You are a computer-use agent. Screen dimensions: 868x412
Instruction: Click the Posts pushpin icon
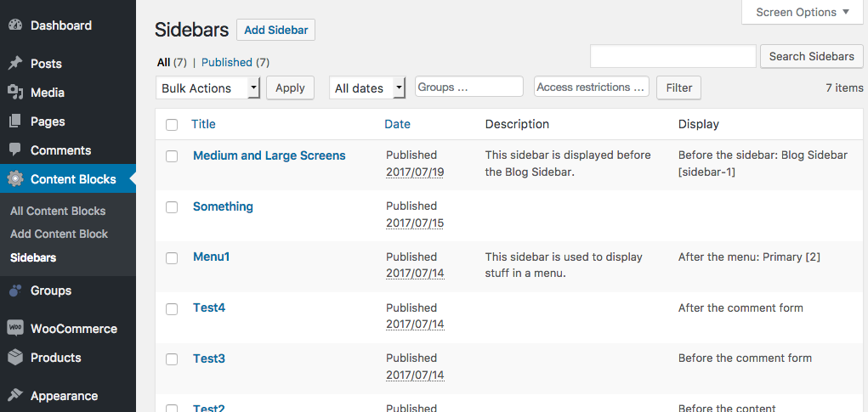[x=15, y=64]
